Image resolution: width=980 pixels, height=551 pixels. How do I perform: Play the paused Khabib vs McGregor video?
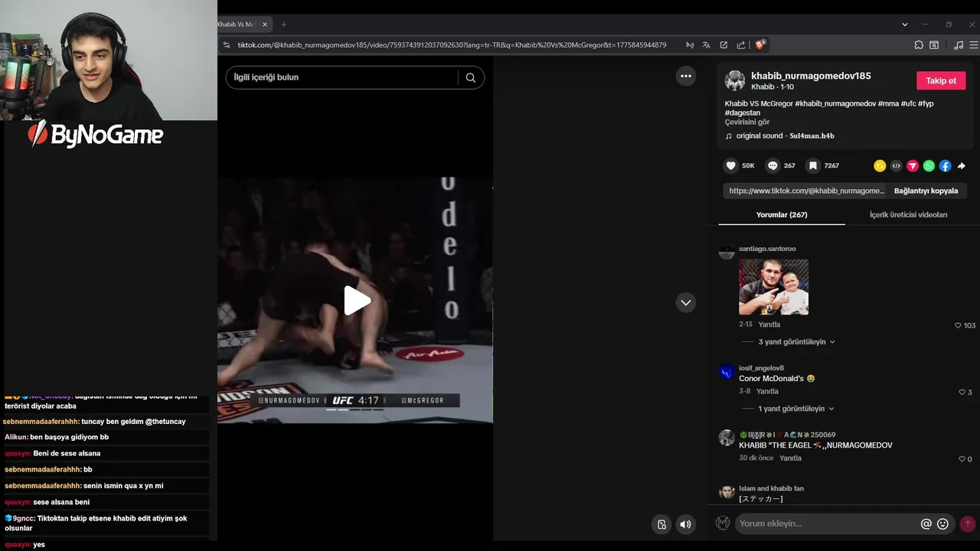pos(357,301)
